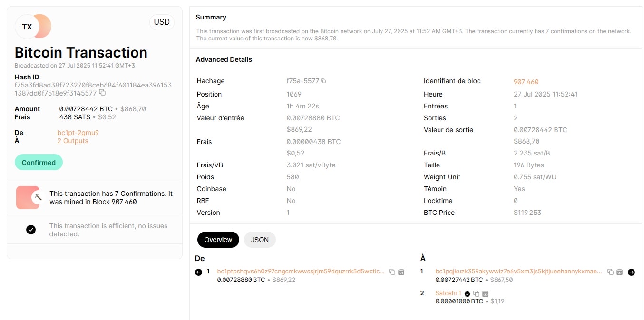Toggle the USD currency button
This screenshot has width=644, height=320.
pos(162,22)
